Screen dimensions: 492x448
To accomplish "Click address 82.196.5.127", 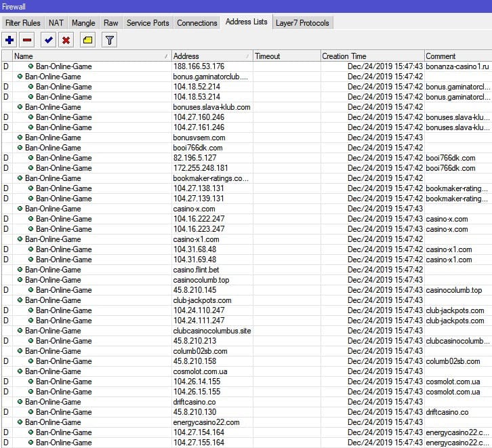I will click(195, 158).
